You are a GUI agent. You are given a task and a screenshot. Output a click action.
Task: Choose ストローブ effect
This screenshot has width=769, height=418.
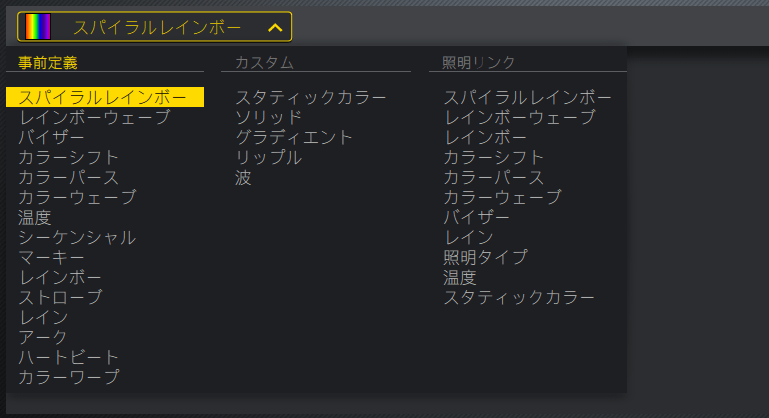pyautogui.click(x=60, y=297)
